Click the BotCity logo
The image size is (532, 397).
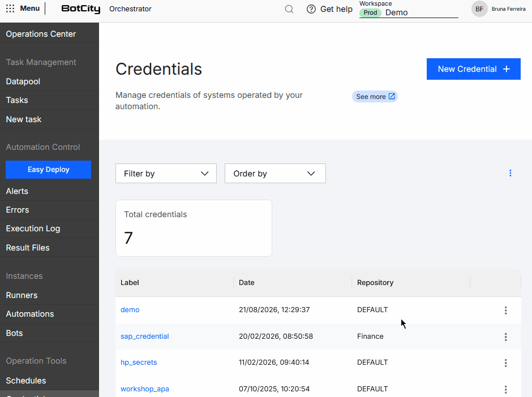(x=81, y=9)
